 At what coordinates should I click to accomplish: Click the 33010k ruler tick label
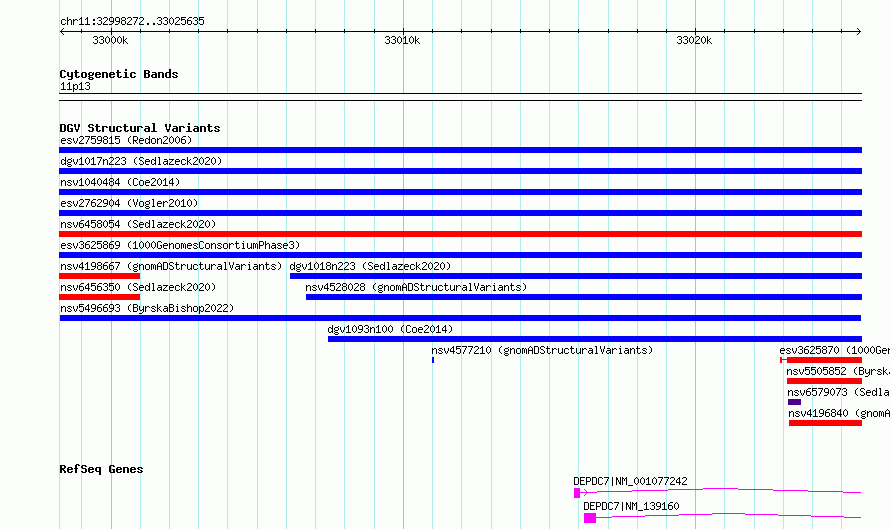402,40
